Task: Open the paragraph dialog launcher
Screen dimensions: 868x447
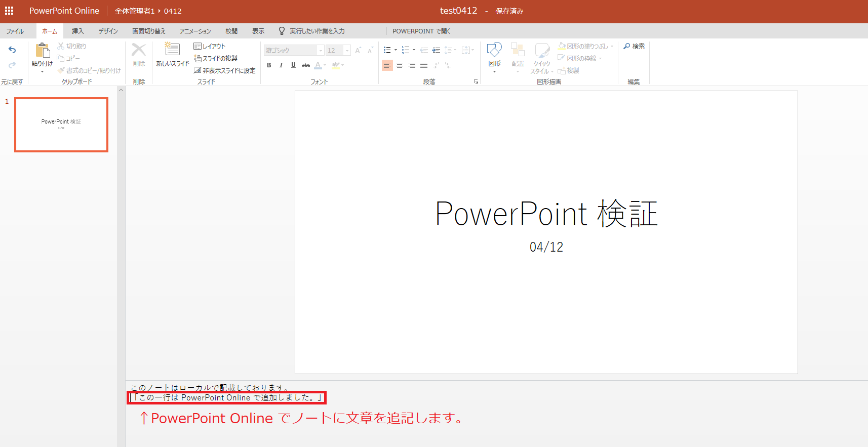Action: tap(476, 82)
